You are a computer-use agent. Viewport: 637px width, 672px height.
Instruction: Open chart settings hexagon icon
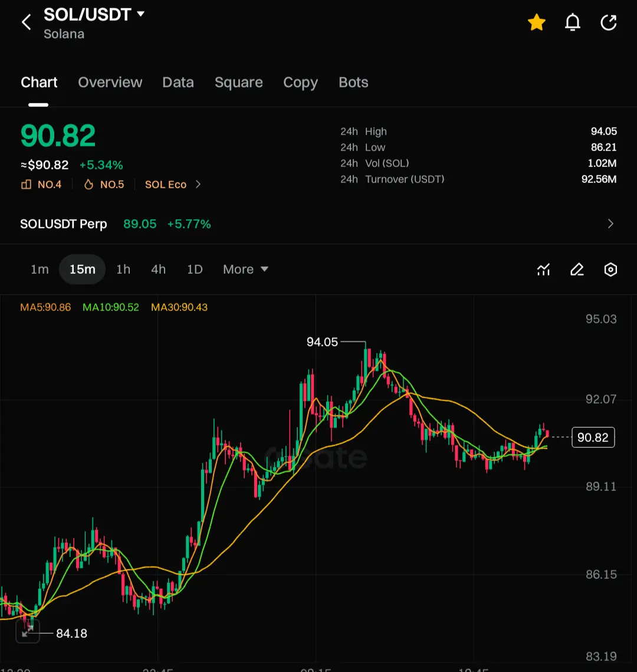pyautogui.click(x=610, y=270)
